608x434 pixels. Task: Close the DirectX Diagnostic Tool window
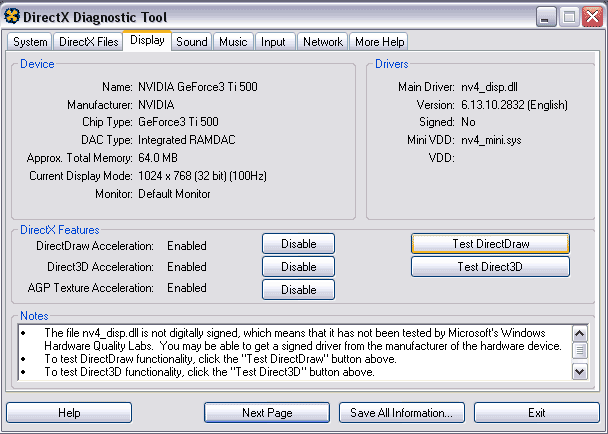point(592,17)
